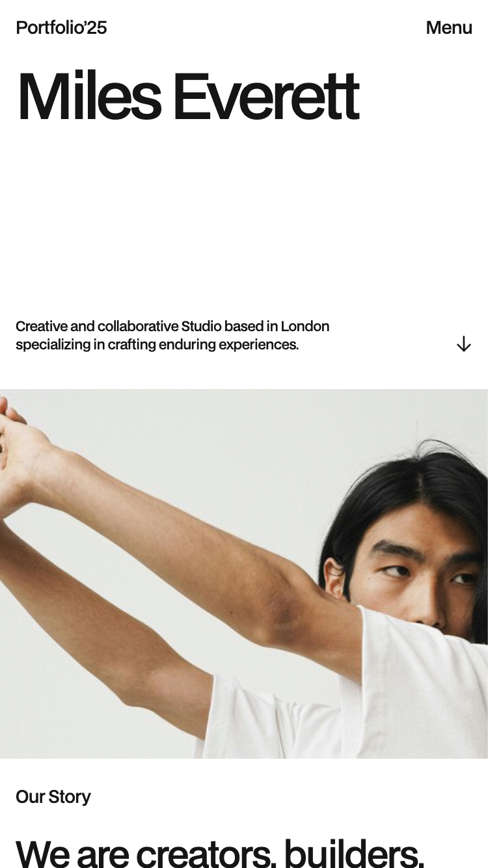Screen dimensions: 488x868
Task: Go to the Portfolio'25 home logo
Action: pyautogui.click(x=61, y=27)
